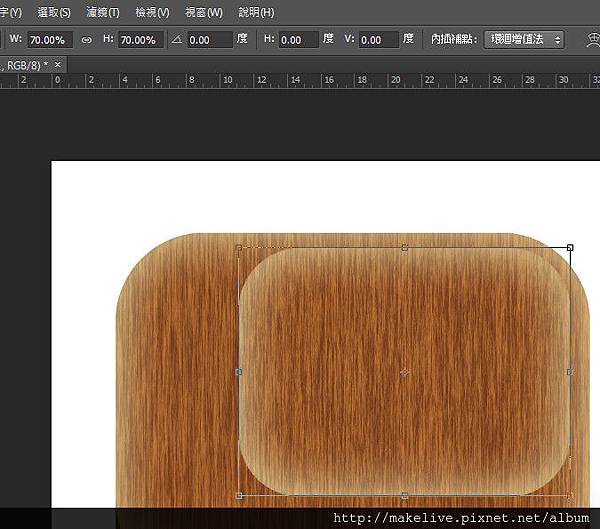Click the top-right transform handle
The width and height of the screenshot is (600, 529).
click(570, 247)
